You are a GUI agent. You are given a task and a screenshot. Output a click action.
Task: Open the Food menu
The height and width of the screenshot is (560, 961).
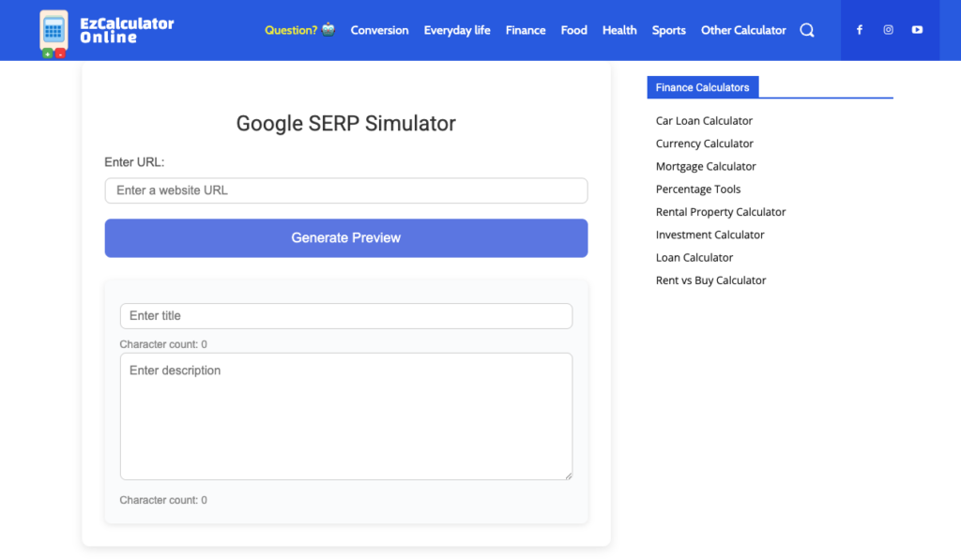[573, 30]
